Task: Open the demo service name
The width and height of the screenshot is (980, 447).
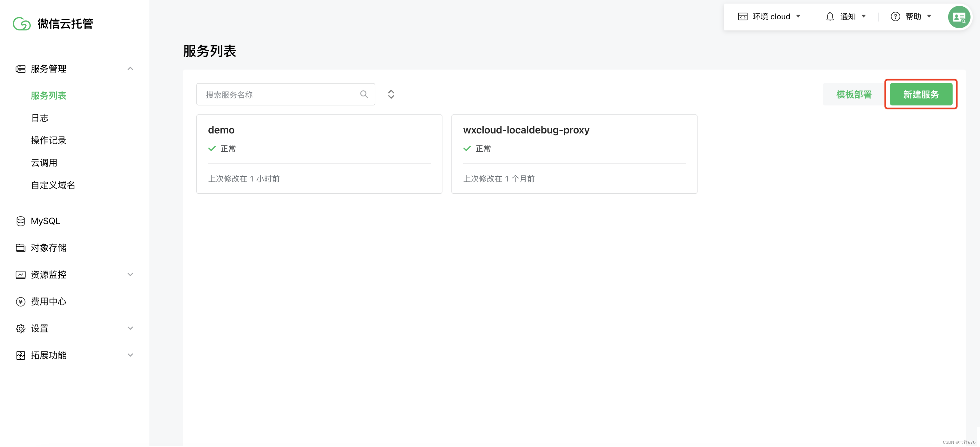Action: tap(221, 130)
